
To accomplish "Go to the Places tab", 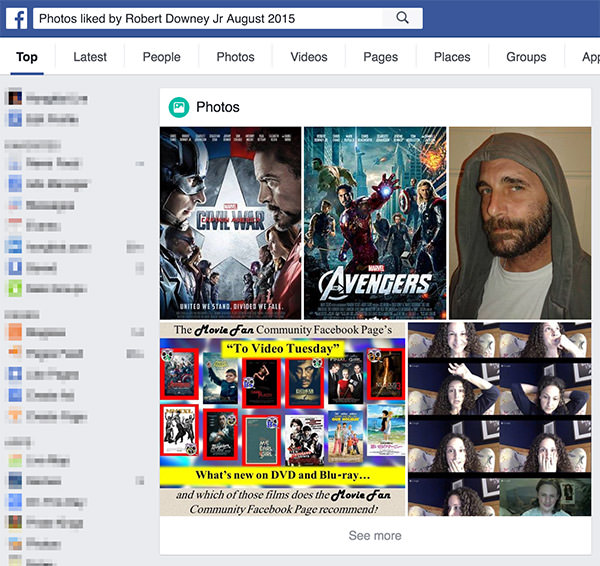I will 452,57.
